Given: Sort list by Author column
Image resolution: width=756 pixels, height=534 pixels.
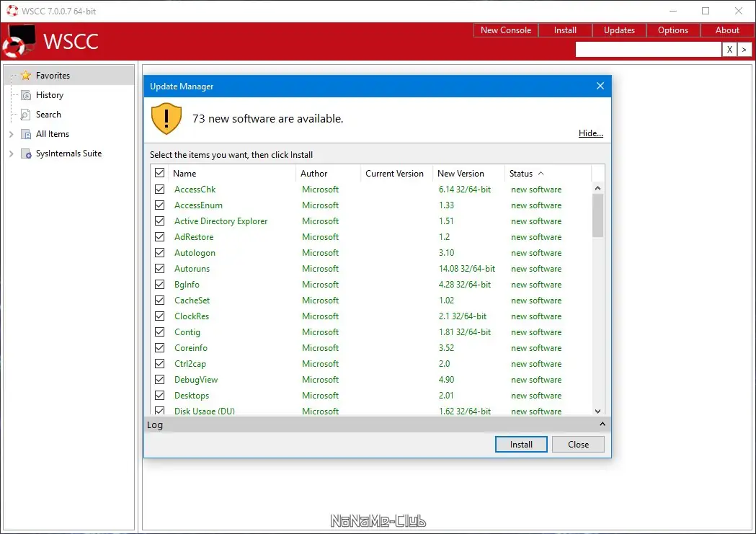Looking at the screenshot, I should (x=329, y=174).
